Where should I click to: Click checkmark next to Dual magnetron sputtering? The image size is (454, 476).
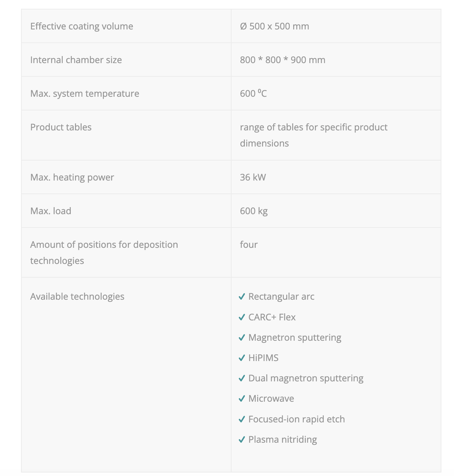click(242, 378)
